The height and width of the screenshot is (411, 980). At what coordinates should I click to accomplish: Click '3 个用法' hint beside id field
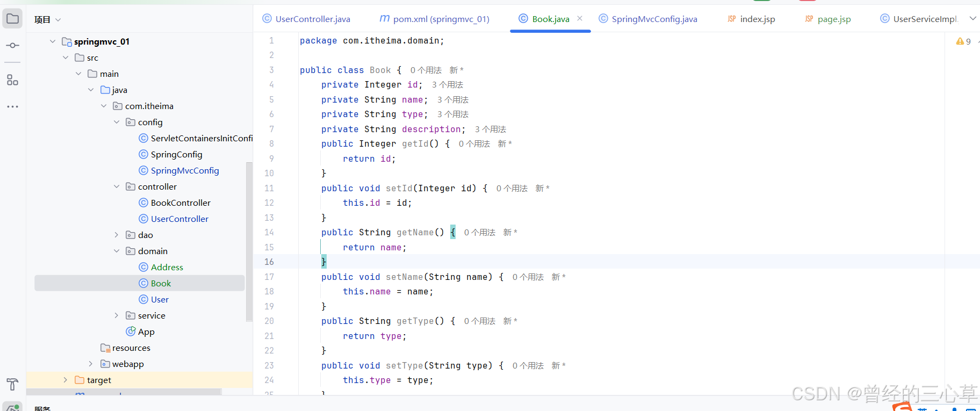pyautogui.click(x=447, y=85)
